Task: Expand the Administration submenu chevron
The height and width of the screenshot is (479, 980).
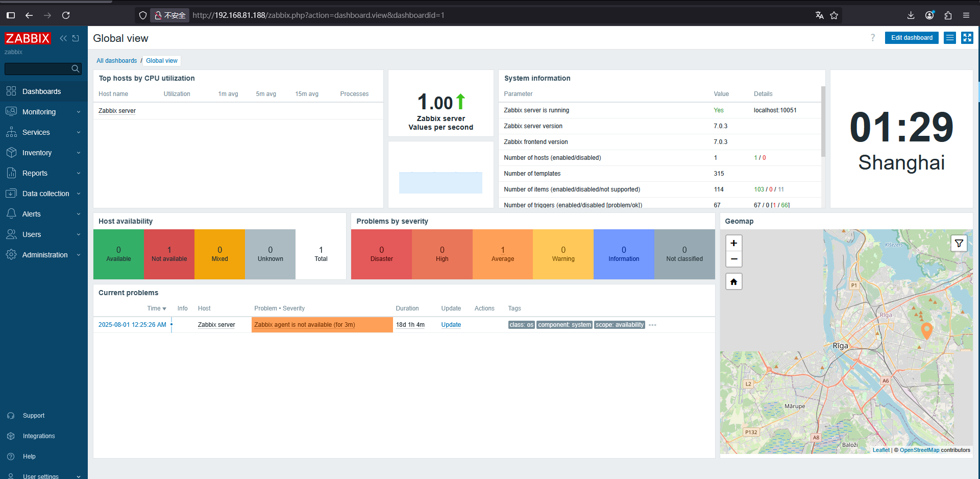Action: tap(79, 254)
